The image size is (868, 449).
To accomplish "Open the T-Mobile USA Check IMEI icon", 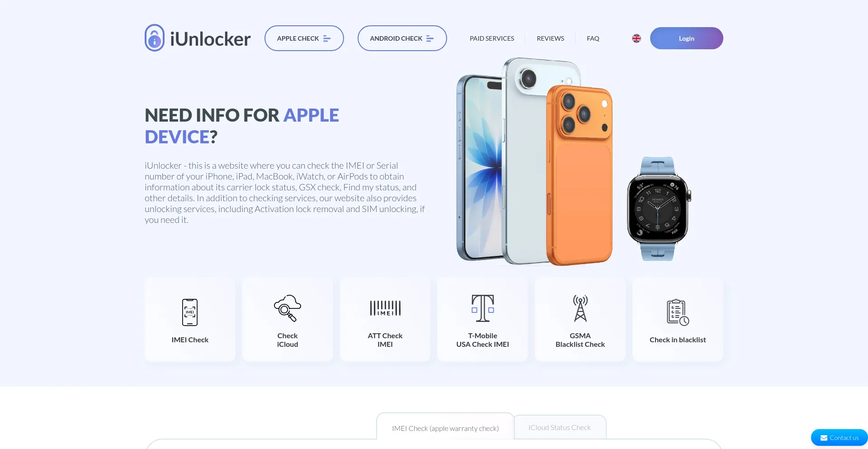I will (483, 308).
